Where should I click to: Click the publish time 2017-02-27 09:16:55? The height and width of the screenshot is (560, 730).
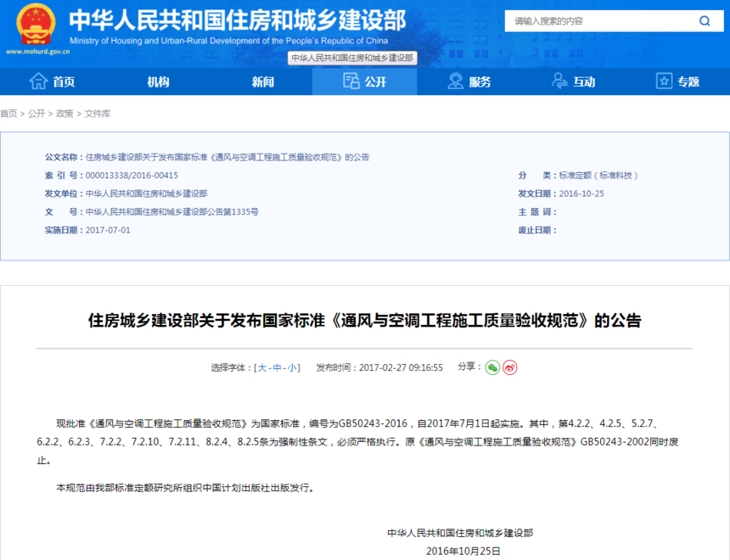tap(401, 367)
